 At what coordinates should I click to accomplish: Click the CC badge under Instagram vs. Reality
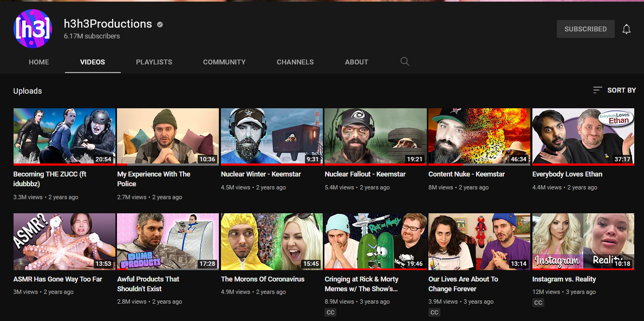(x=538, y=303)
